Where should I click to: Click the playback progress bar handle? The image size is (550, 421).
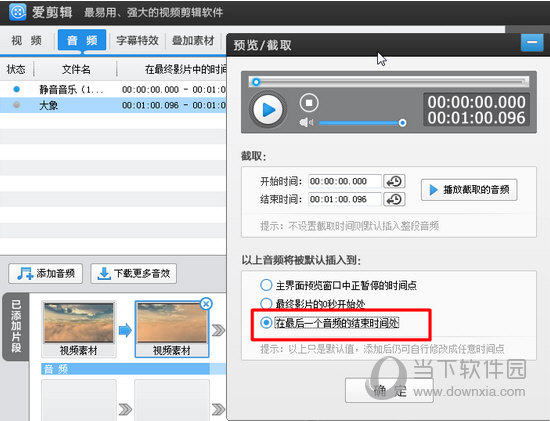pos(256,82)
